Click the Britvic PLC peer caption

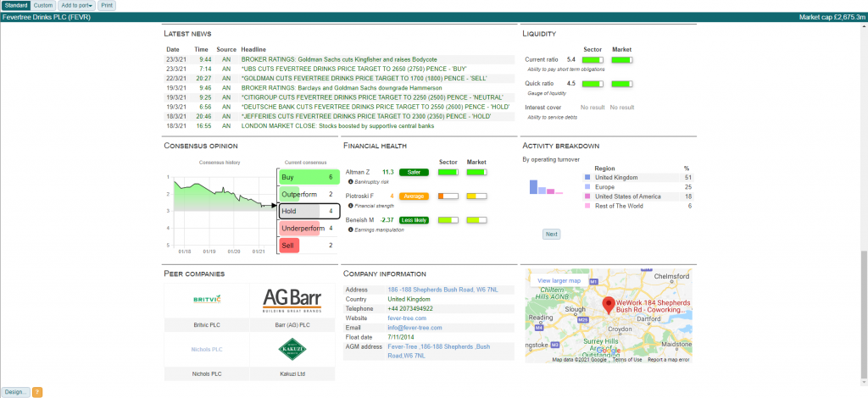207,325
